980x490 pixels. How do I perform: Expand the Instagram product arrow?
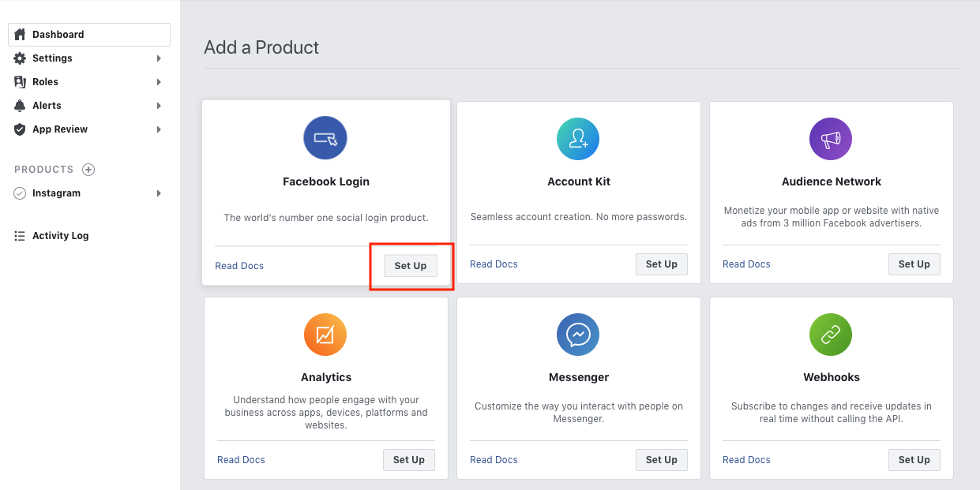point(159,193)
